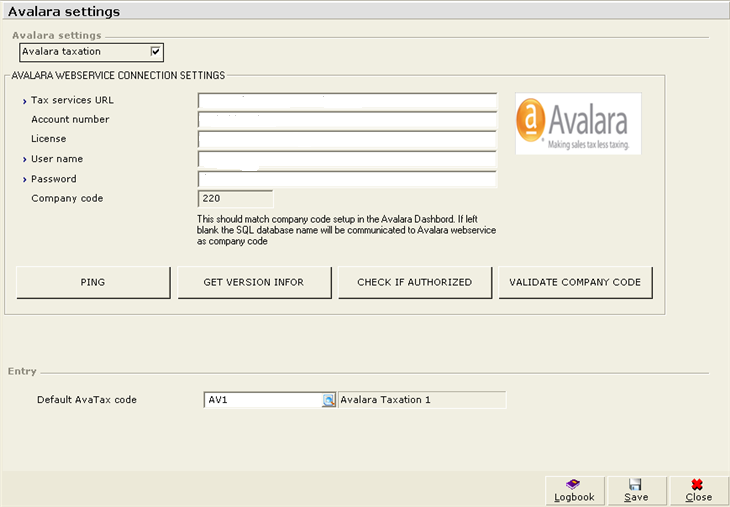Screen dimensions: 730x507
Task: Toggle the Avalara taxation checkbox
Action: tap(155, 51)
